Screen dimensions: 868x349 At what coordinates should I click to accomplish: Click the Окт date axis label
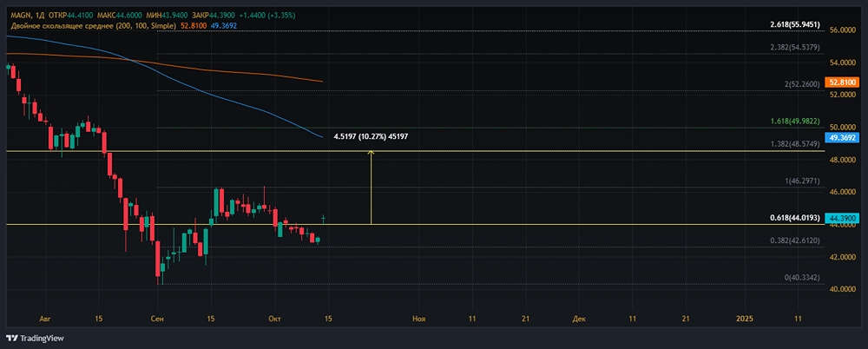point(274,319)
